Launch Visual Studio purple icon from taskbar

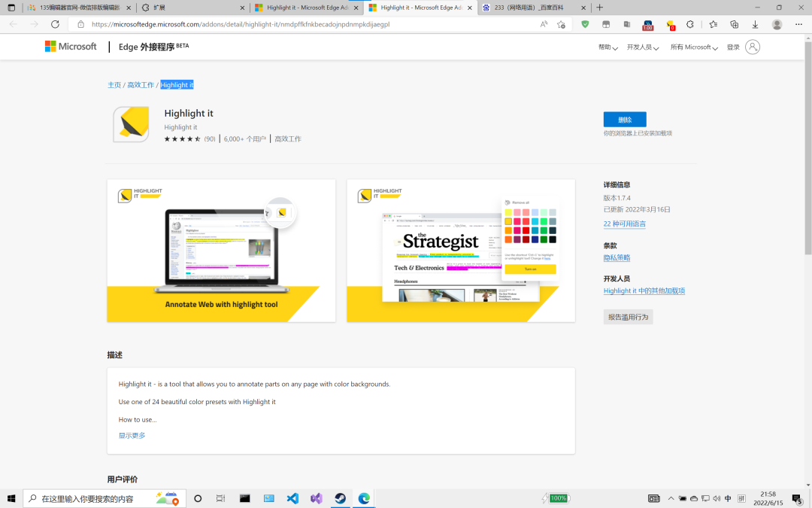click(x=317, y=499)
